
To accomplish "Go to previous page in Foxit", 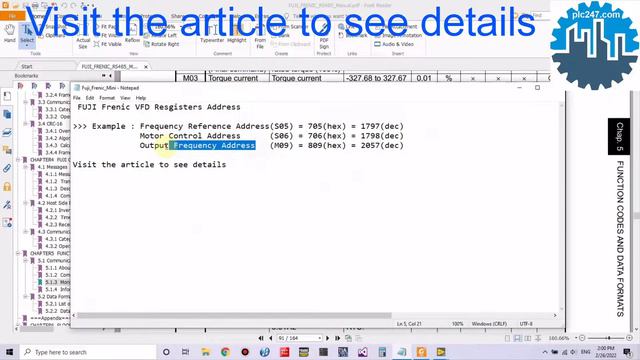I will coord(270,338).
